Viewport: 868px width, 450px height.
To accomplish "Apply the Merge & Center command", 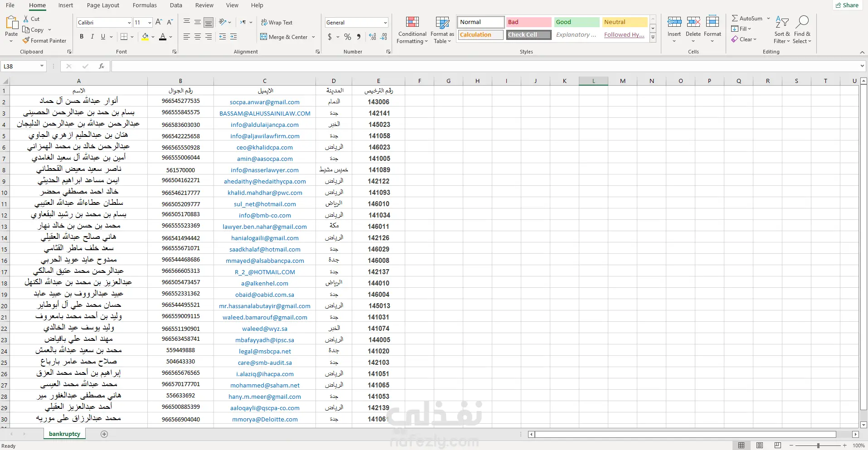I will (284, 37).
